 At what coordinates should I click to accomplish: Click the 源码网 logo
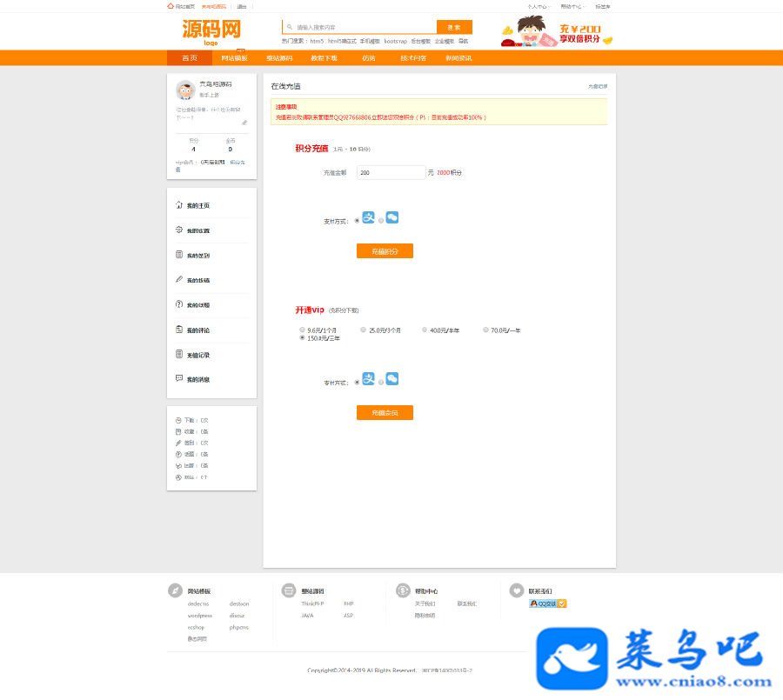(x=211, y=32)
